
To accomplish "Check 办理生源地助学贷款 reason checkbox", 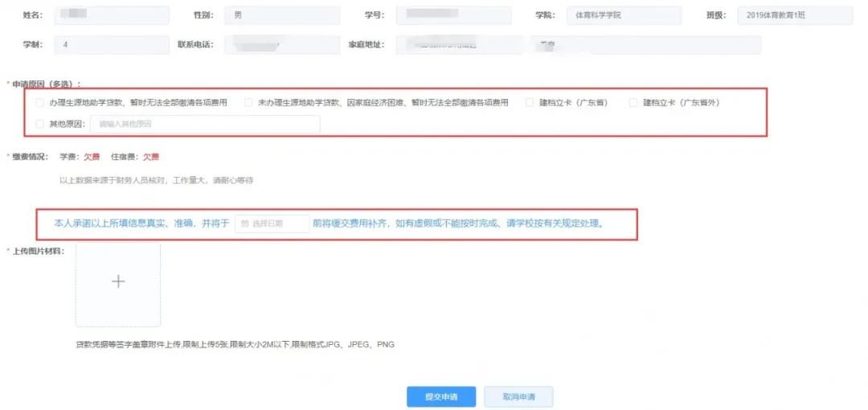I will click(x=40, y=103).
